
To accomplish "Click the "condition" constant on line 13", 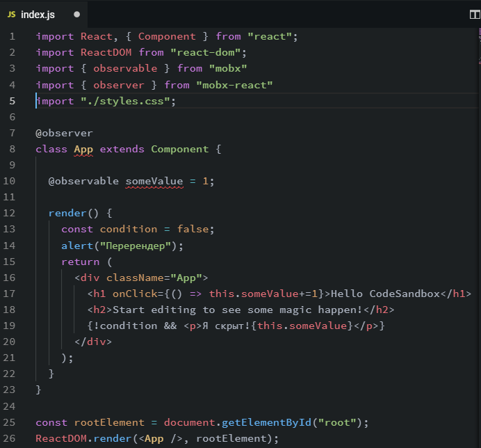I will pos(129,230).
